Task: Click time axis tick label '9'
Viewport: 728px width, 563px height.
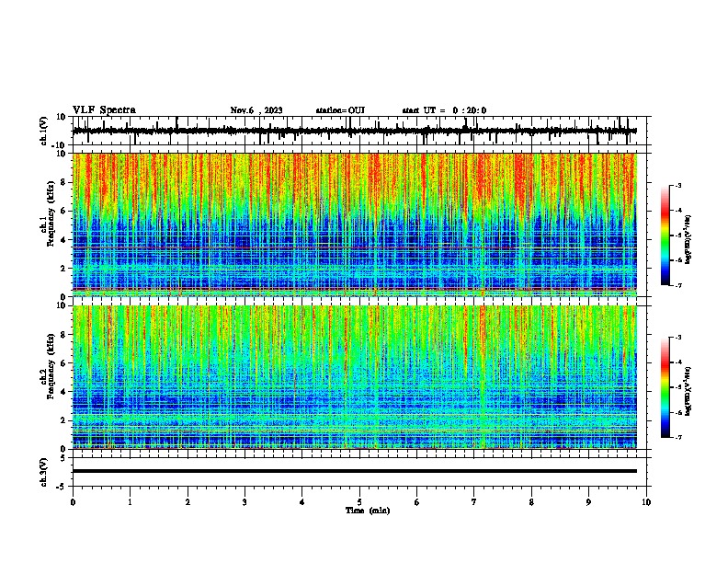Action: coord(588,502)
